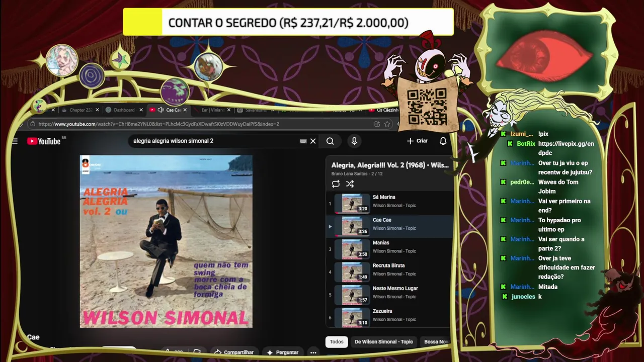
Task: Close the Cae Cae browser tab
Action: tap(185, 110)
